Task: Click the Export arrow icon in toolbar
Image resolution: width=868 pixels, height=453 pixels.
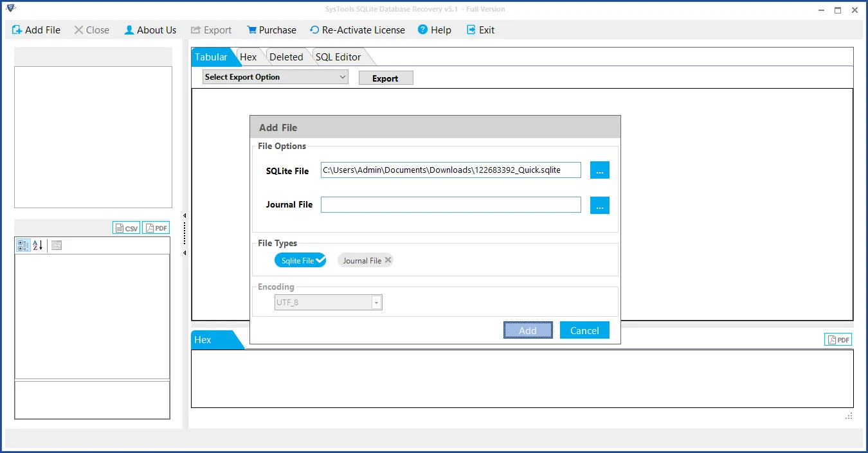Action: pos(195,30)
